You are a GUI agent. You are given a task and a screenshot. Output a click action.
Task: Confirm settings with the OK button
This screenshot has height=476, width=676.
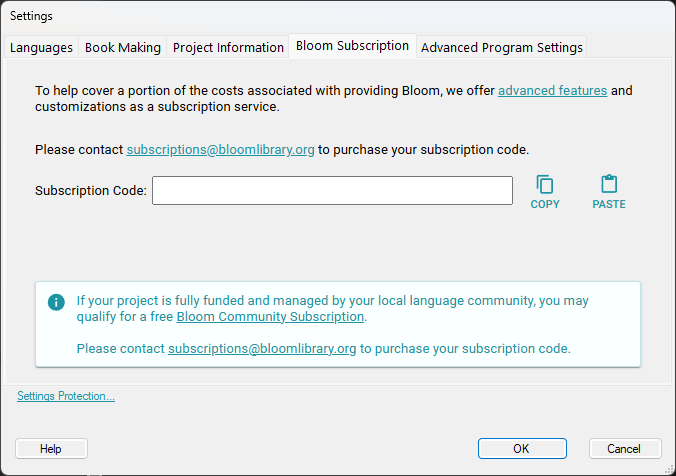[x=522, y=449]
